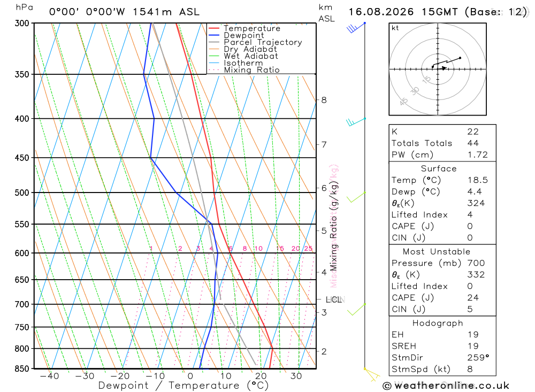Click the Mixing Ratio legend entry
535x392 pixels.
[x=251, y=70]
